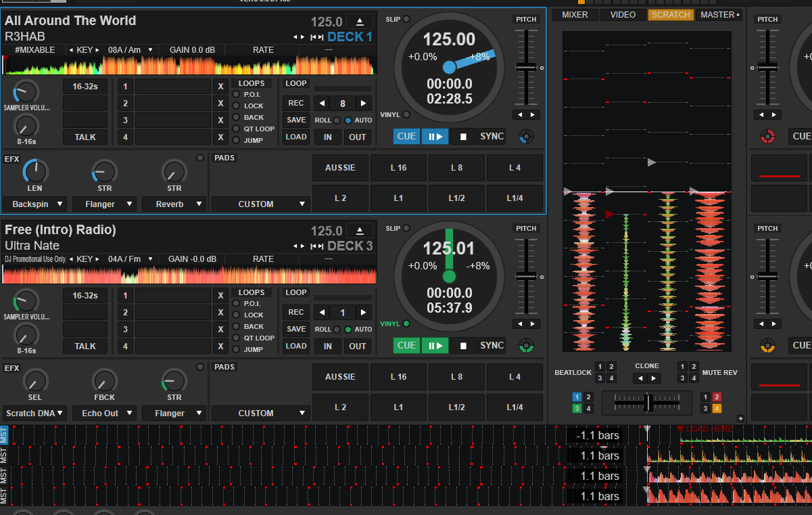
Task: Click the blue CUE button on Deck 1
Action: click(x=406, y=137)
